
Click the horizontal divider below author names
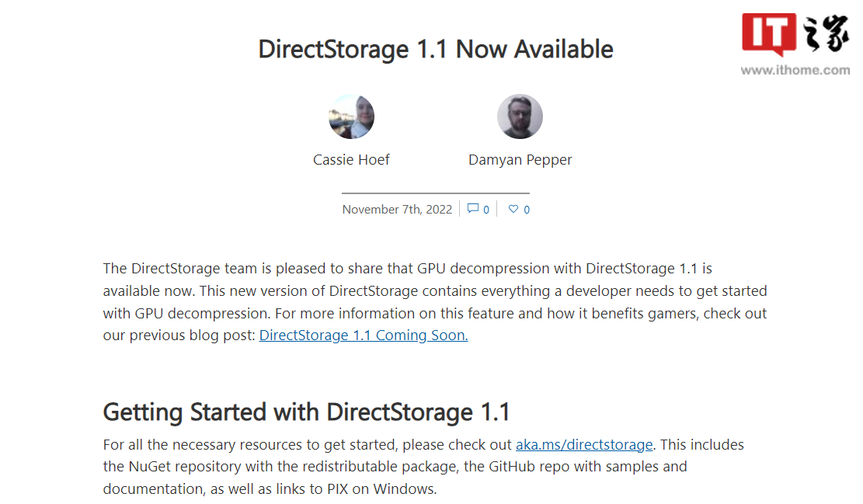point(436,193)
